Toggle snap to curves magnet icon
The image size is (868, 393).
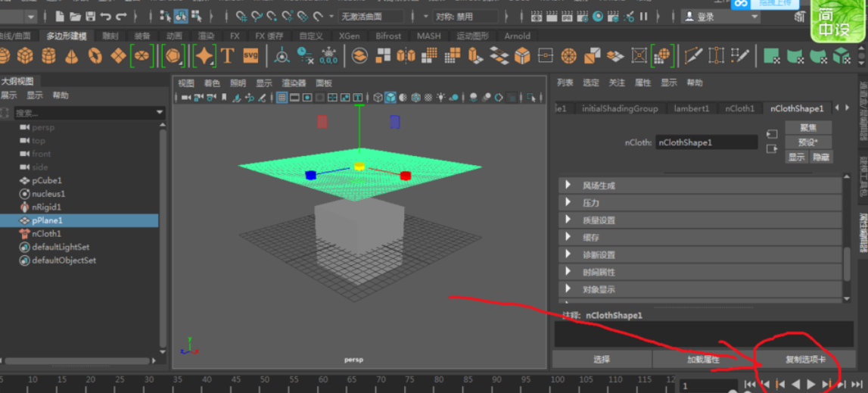pos(257,17)
